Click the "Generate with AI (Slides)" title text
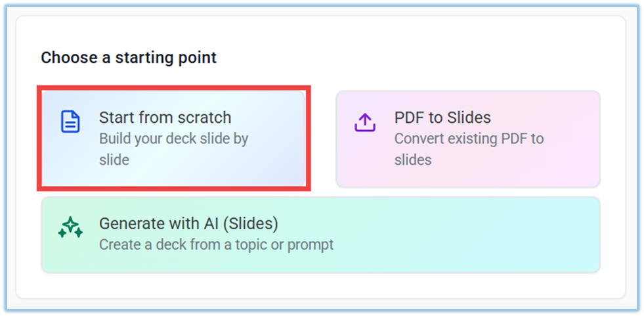The height and width of the screenshot is (316, 644). click(x=188, y=223)
